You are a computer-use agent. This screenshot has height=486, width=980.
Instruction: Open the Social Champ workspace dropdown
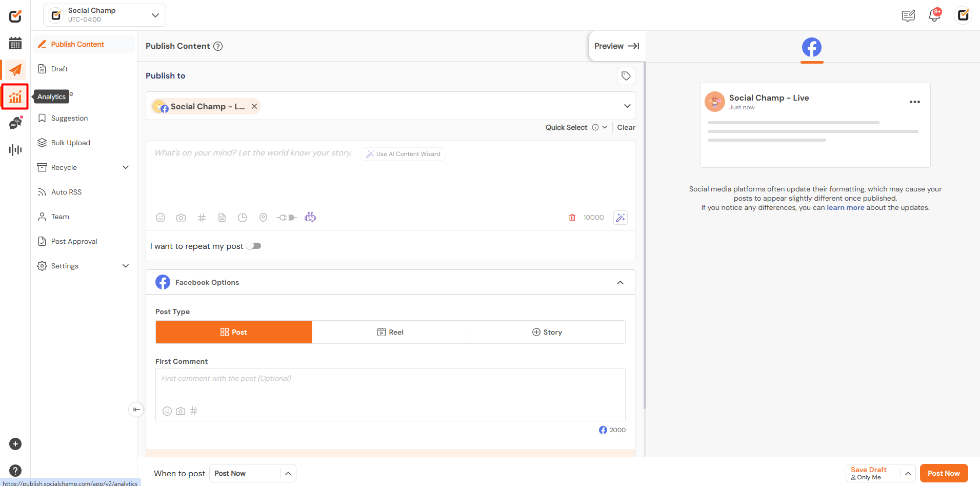point(105,15)
